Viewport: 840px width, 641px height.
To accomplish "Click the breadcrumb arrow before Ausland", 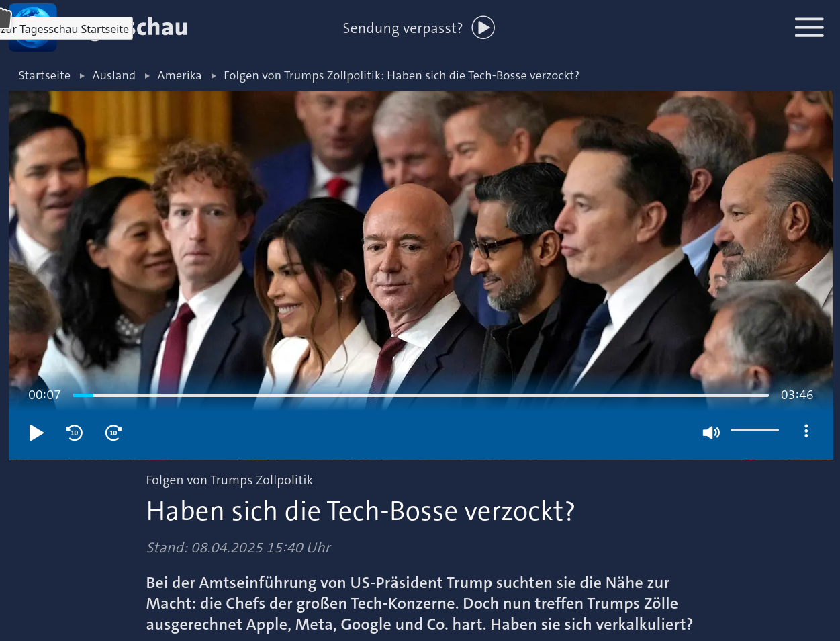I will (x=82, y=76).
